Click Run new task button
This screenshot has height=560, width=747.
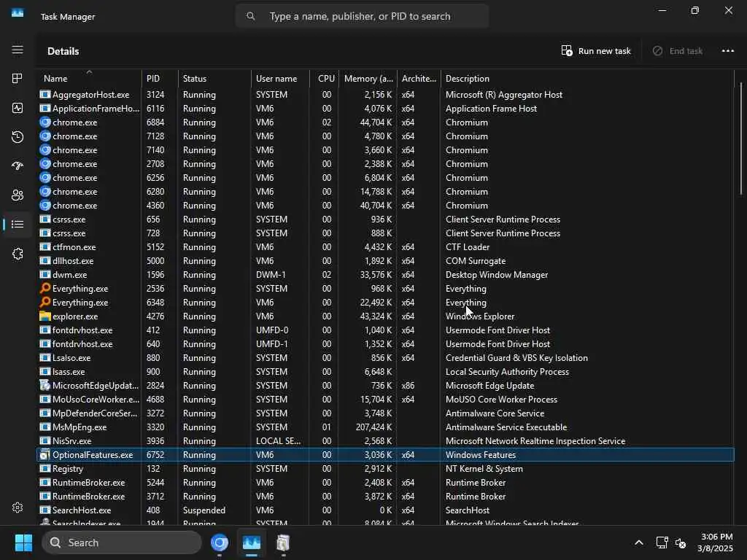coord(596,51)
